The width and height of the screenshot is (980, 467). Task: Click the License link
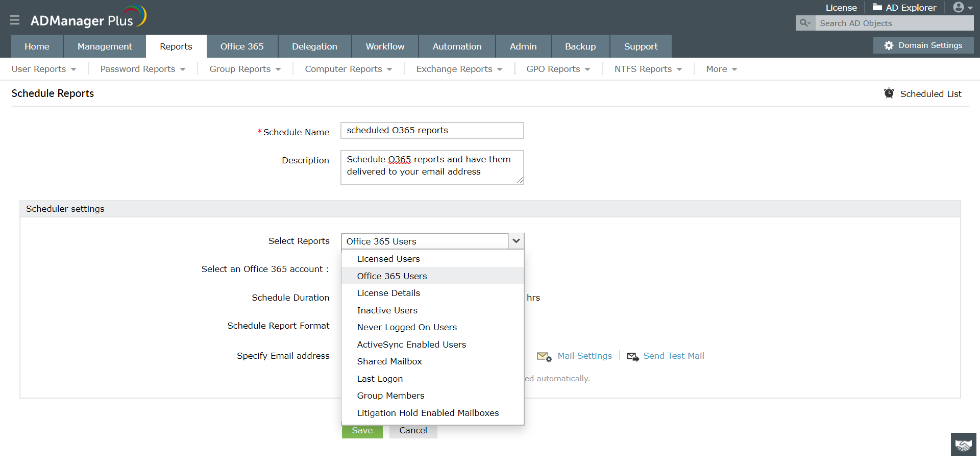[841, 8]
